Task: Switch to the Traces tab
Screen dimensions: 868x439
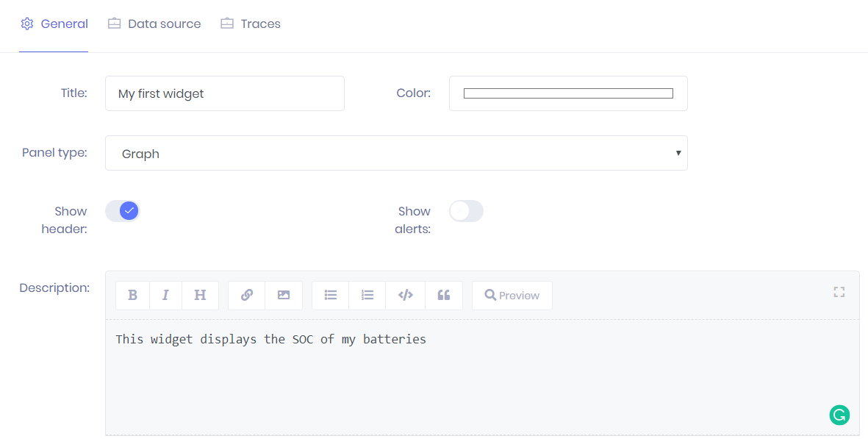Action: pyautogui.click(x=251, y=24)
